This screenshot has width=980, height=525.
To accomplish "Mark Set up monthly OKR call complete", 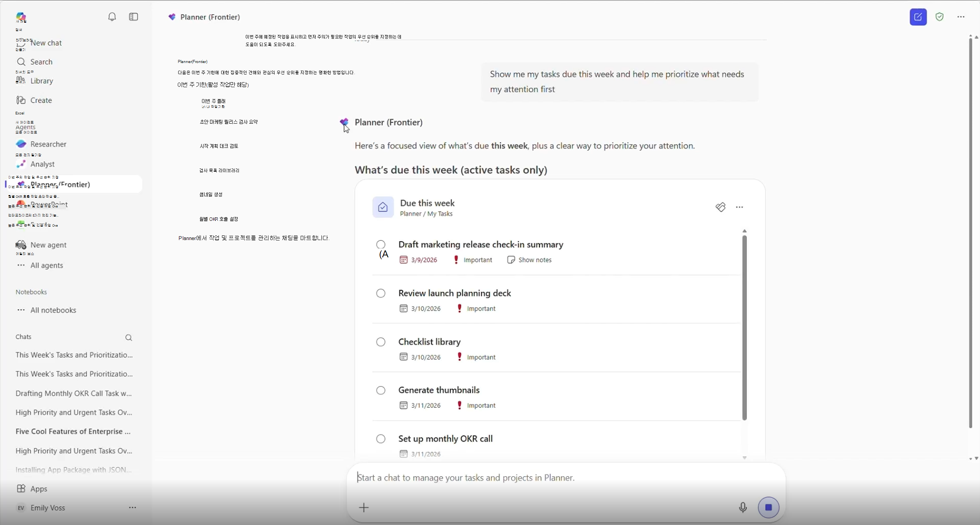I will 381,439.
